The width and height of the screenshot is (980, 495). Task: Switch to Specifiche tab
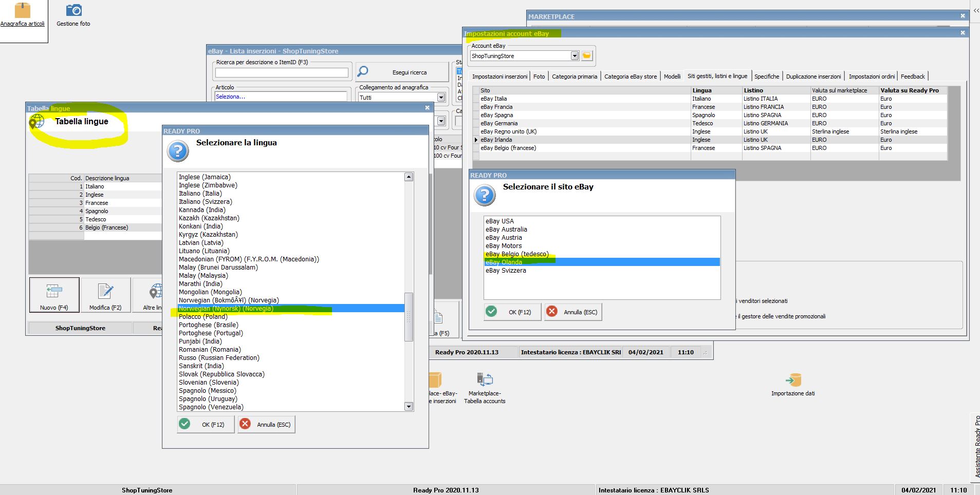click(x=767, y=77)
